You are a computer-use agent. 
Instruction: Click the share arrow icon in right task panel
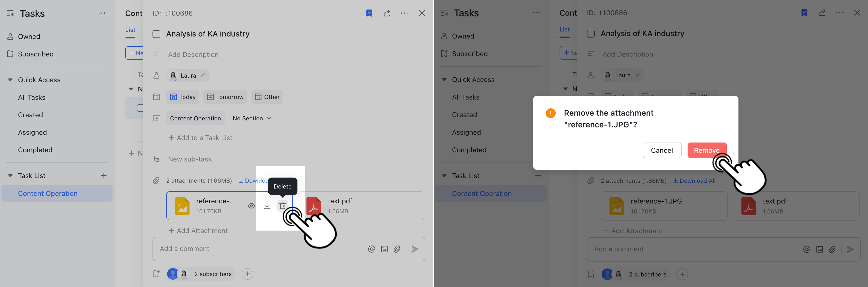[x=822, y=13]
